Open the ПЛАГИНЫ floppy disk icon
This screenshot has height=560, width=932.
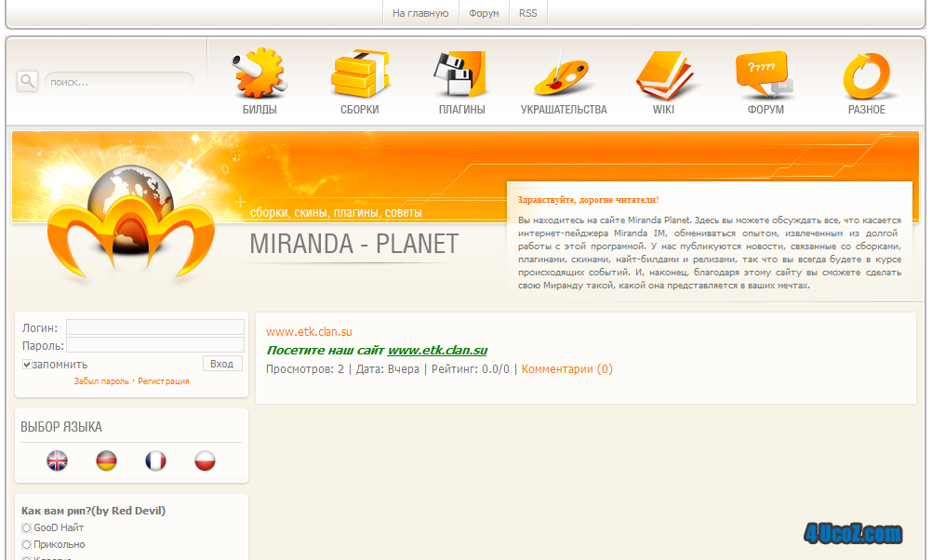460,73
